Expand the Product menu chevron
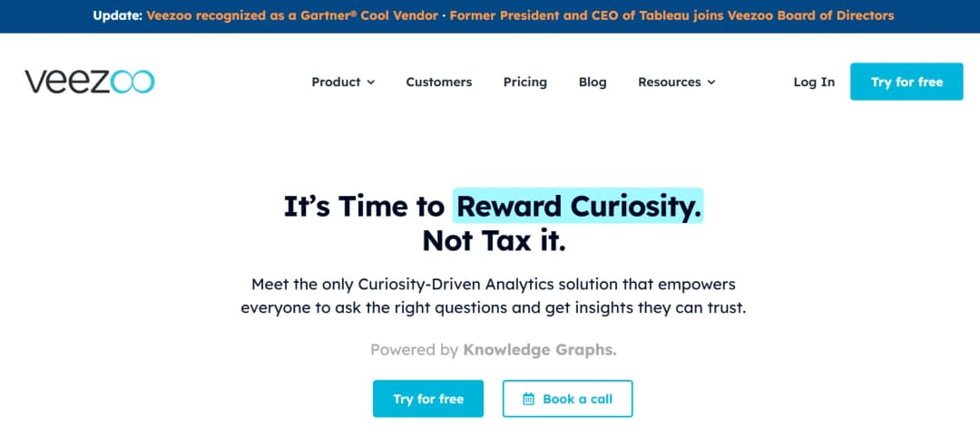This screenshot has height=446, width=980. 370,82
